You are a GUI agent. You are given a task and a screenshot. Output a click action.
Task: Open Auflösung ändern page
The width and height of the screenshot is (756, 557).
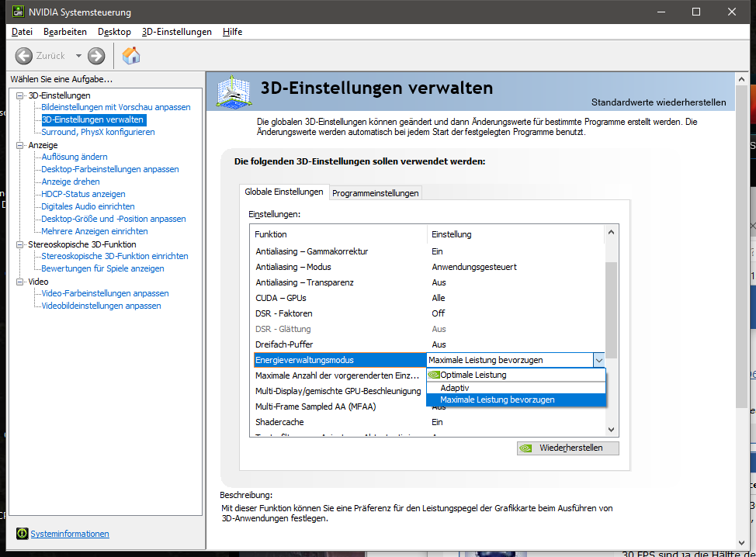[75, 157]
